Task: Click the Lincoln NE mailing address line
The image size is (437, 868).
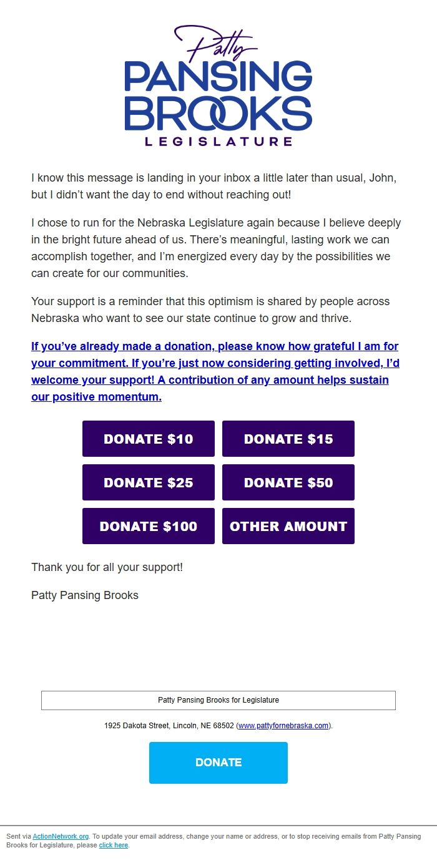Action: (219, 726)
